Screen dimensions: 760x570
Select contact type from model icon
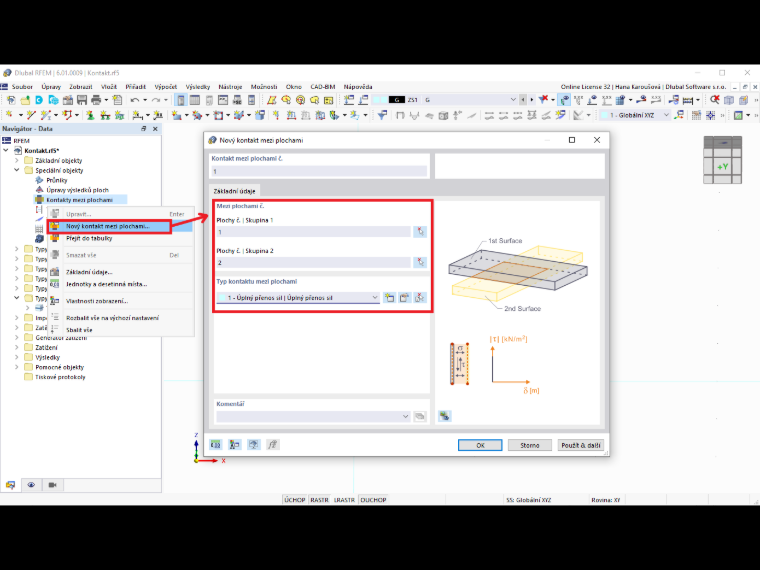coord(420,298)
